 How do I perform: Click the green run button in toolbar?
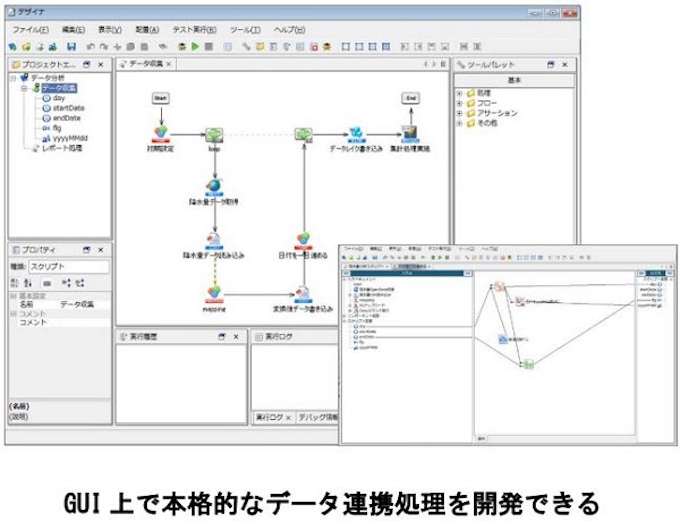coord(195,46)
